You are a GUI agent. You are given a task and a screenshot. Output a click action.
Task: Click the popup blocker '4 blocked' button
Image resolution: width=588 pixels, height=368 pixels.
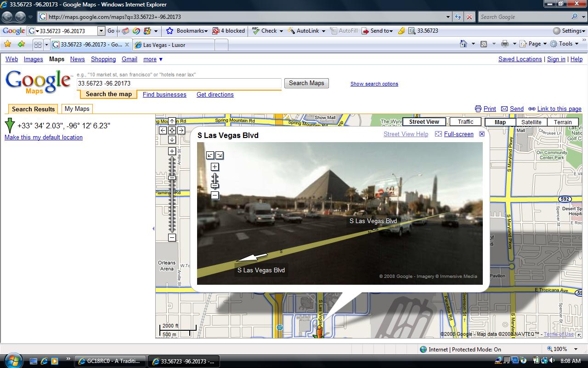pyautogui.click(x=229, y=31)
